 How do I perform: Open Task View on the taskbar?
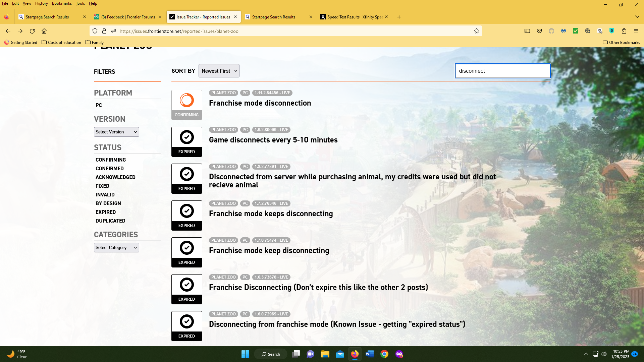pos(296,354)
